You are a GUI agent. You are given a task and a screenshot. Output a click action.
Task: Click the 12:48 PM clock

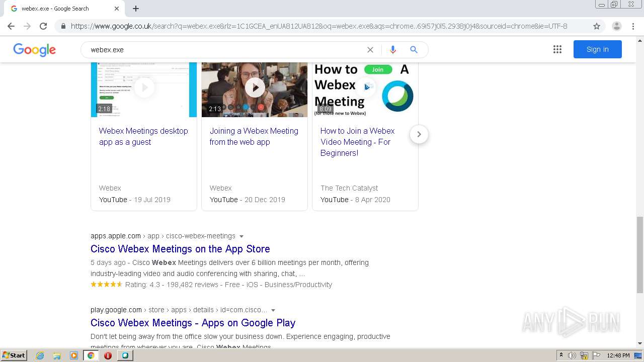click(618, 355)
